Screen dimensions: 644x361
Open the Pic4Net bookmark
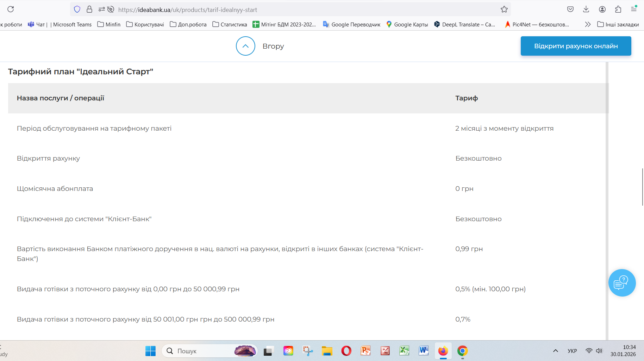point(537,24)
